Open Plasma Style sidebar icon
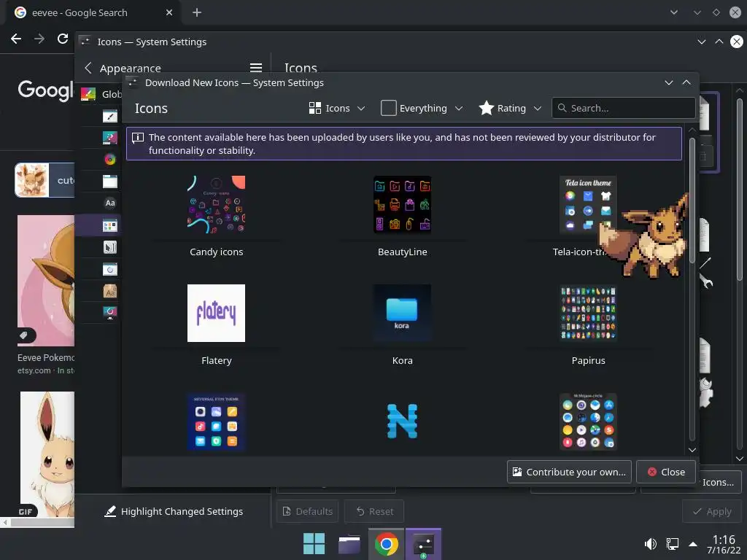Image resolution: width=747 pixels, height=560 pixels. 110,138
